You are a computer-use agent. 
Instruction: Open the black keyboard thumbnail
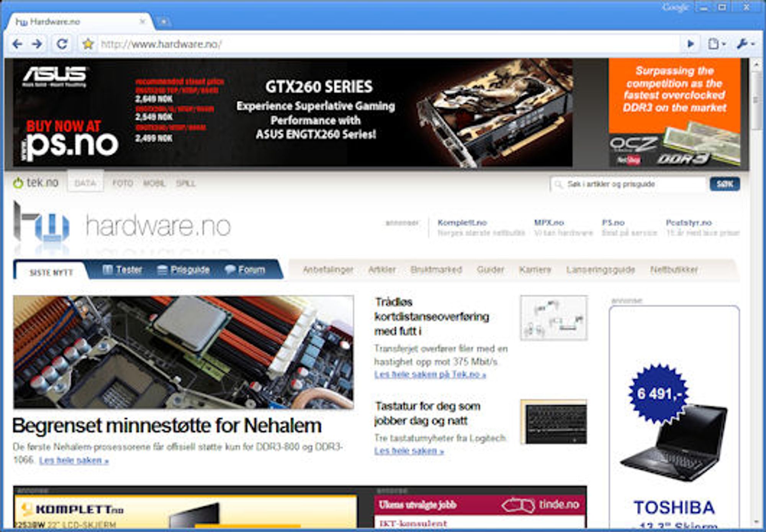click(x=554, y=422)
